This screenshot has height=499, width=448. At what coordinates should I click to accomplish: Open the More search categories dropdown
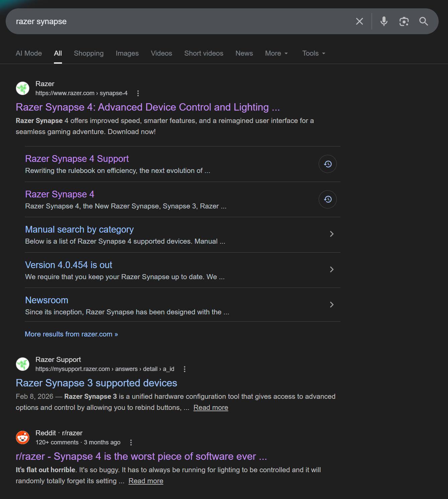tap(276, 53)
